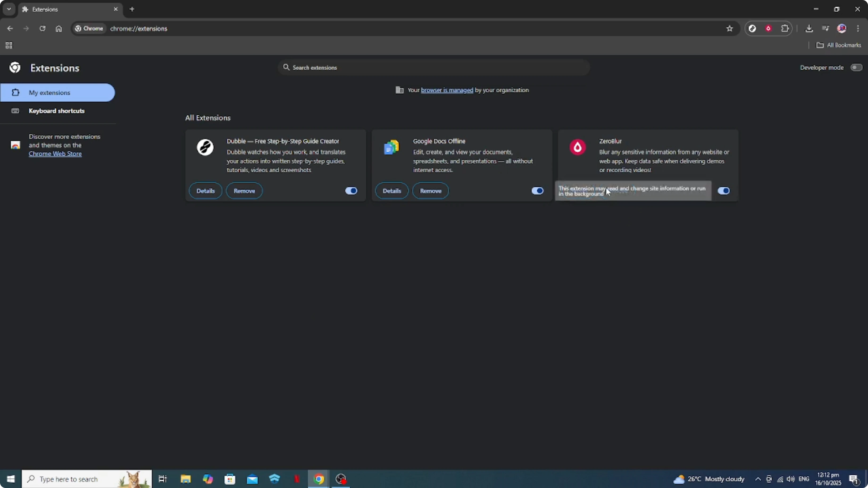Open Chrome's three-dot menu
The width and height of the screenshot is (868, 488).
(858, 29)
